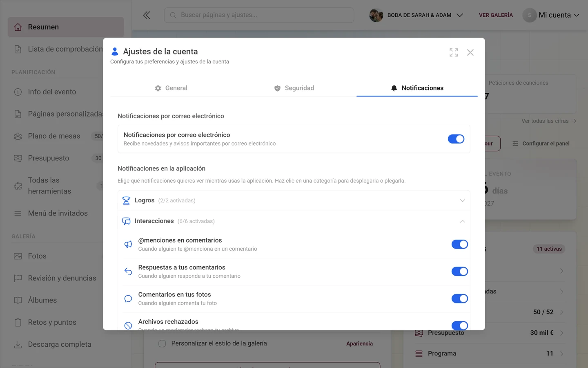Collapse the Interacciones category
The image size is (588, 368).
tap(294, 221)
